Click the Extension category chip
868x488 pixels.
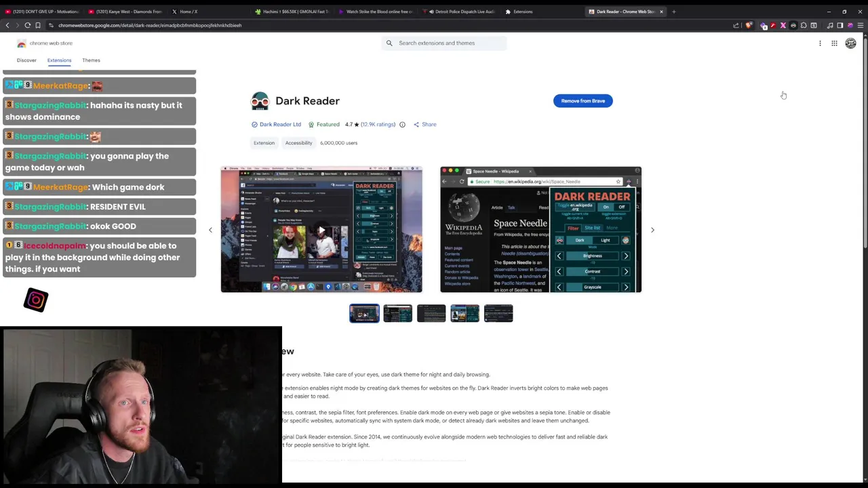[x=264, y=143]
